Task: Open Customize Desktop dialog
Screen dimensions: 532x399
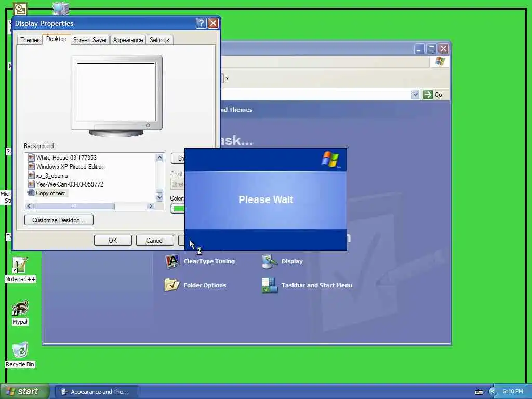Action: pyautogui.click(x=59, y=220)
